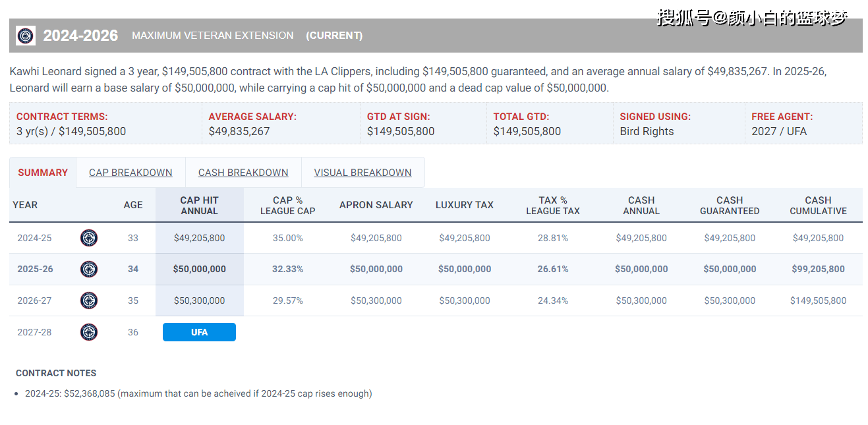The width and height of the screenshot is (868, 425).
Task: Click the Age column header
Action: point(133,205)
